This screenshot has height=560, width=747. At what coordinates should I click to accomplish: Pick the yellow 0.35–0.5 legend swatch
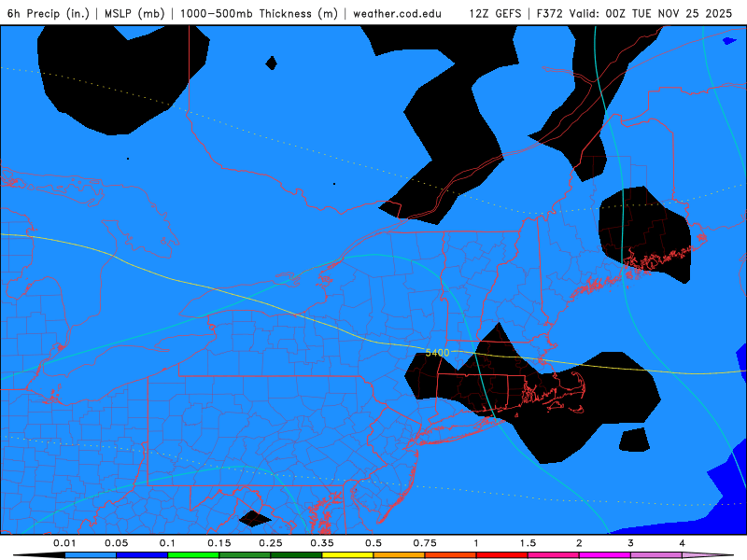347,555
